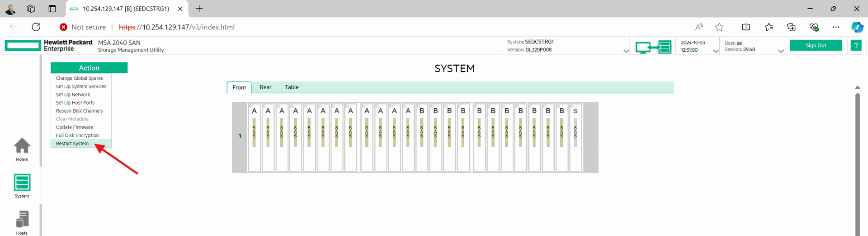Open browser split screen icon
The width and height of the screenshot is (868, 236).
click(746, 27)
